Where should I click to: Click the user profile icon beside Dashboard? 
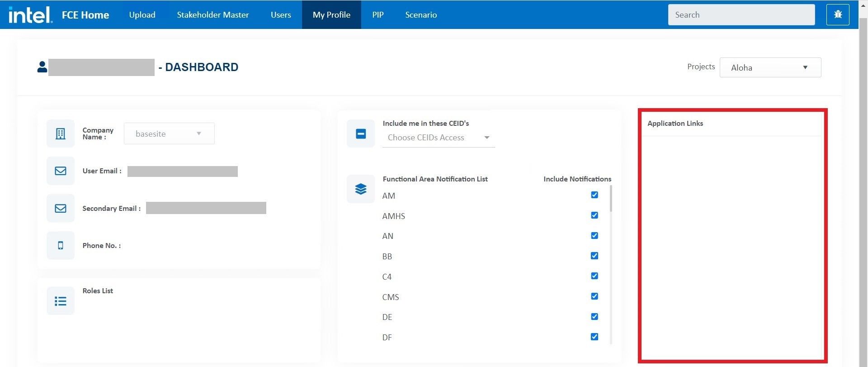pyautogui.click(x=42, y=67)
